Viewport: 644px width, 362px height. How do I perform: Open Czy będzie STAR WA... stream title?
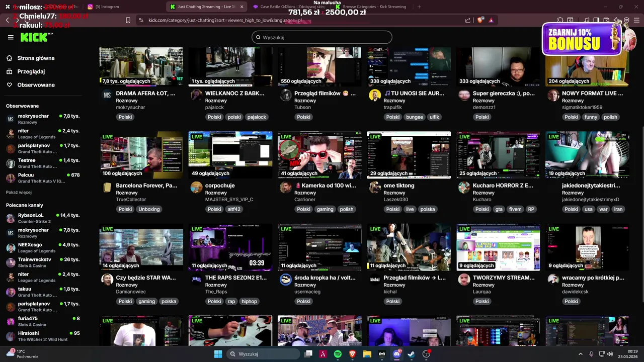[x=146, y=278]
